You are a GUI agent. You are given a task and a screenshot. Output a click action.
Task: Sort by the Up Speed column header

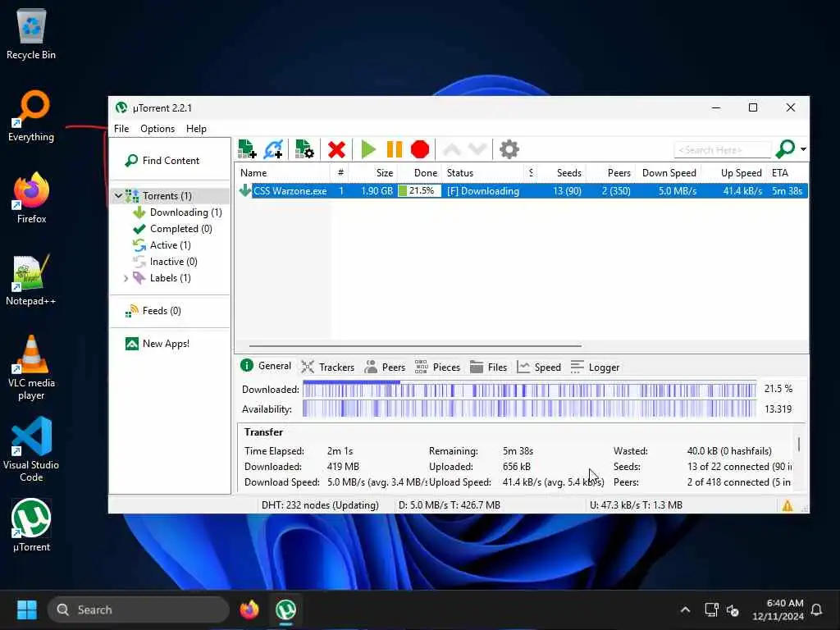click(734, 173)
